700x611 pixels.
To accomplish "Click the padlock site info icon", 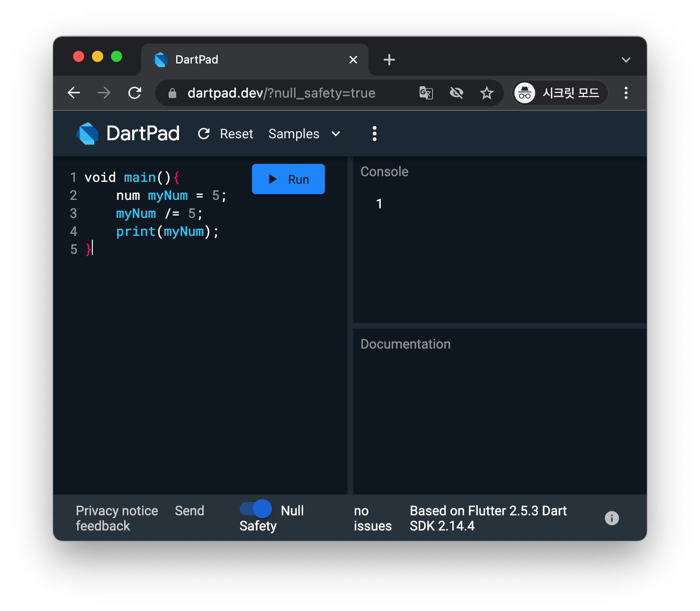I will coord(172,93).
